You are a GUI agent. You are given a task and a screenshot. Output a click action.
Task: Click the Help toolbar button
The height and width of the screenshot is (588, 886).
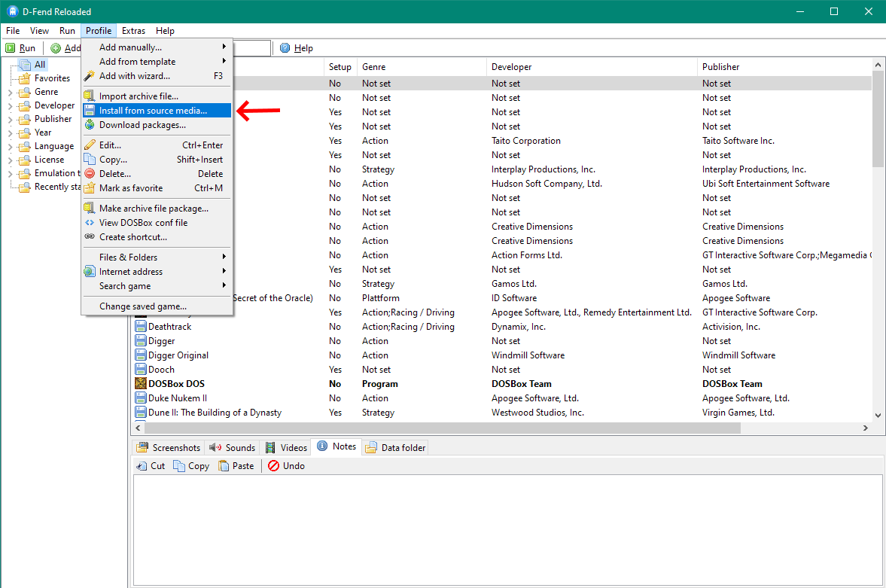point(296,48)
